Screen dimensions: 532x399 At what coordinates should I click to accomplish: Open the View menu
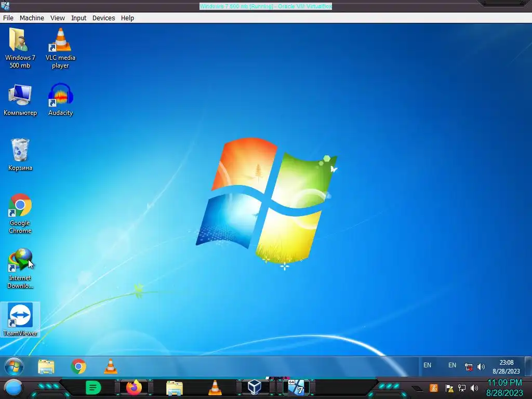[x=57, y=18]
